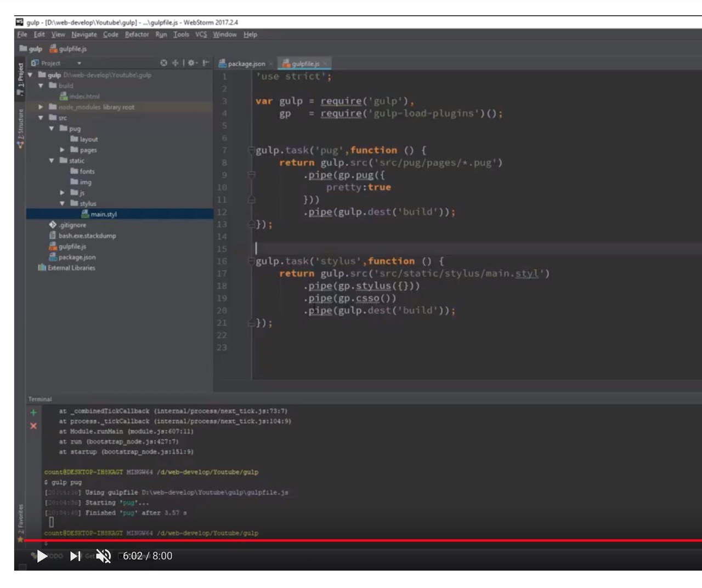
Task: Select package.json in the project tree
Action: tap(77, 257)
